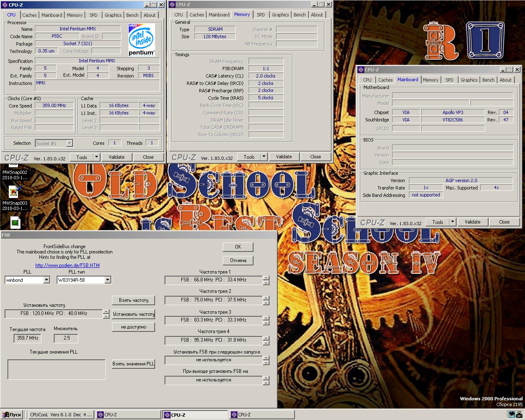Click the current frequency 359.7 MHz field

pos(28,338)
